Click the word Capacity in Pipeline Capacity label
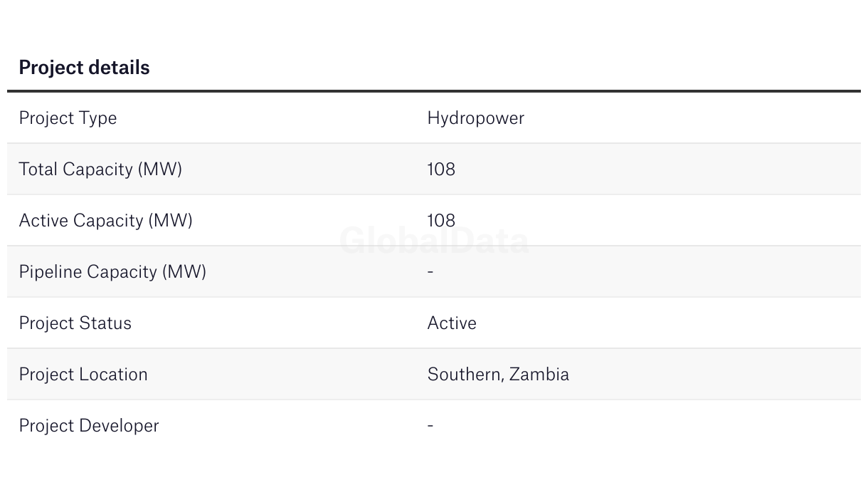This screenshot has width=868, height=480. (x=124, y=272)
